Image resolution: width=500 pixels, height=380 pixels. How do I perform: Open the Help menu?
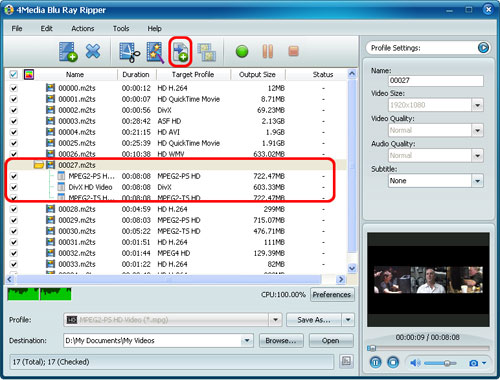point(154,29)
